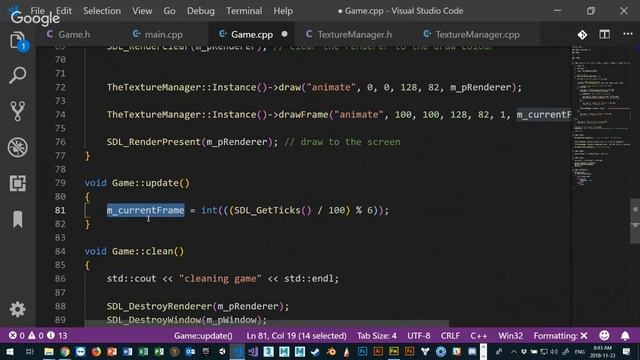Open the Bookmarks view in activity bar
640x360 pixels.
pos(18,219)
